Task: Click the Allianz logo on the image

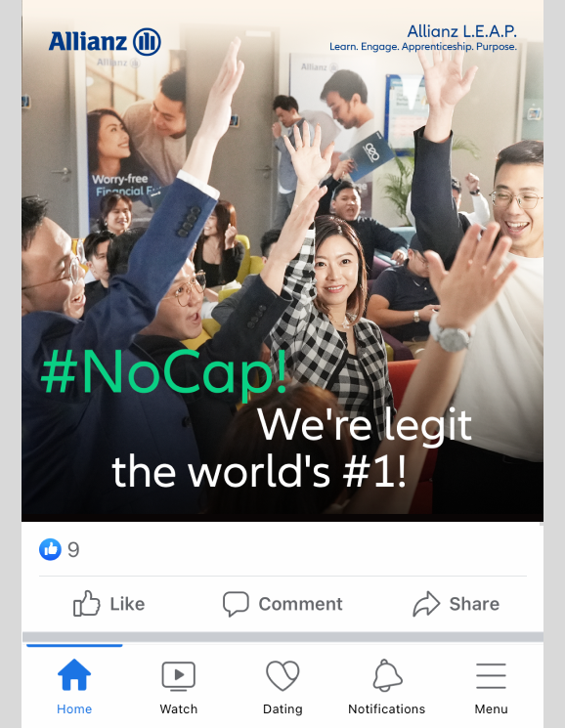Action: click(x=105, y=41)
